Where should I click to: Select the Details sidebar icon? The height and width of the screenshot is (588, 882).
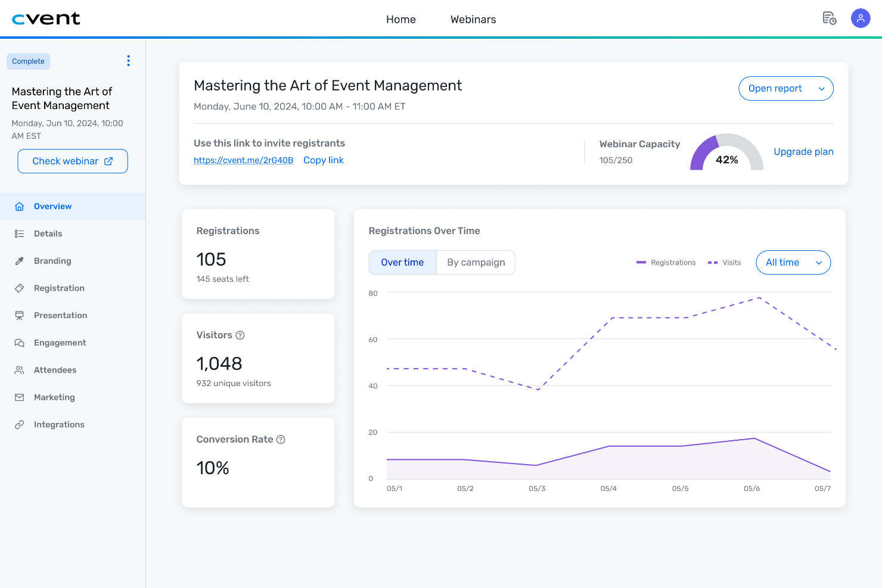[20, 233]
